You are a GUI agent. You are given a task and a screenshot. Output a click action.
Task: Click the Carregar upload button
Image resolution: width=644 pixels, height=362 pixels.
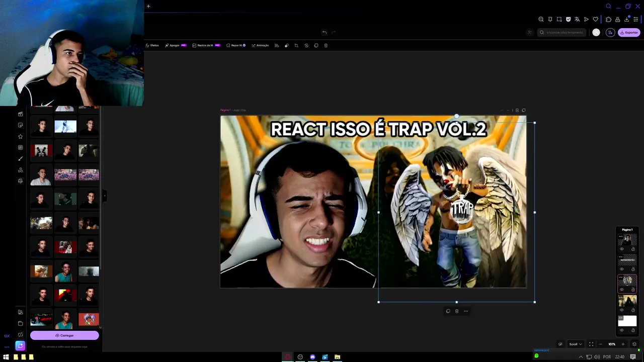pyautogui.click(x=64, y=335)
